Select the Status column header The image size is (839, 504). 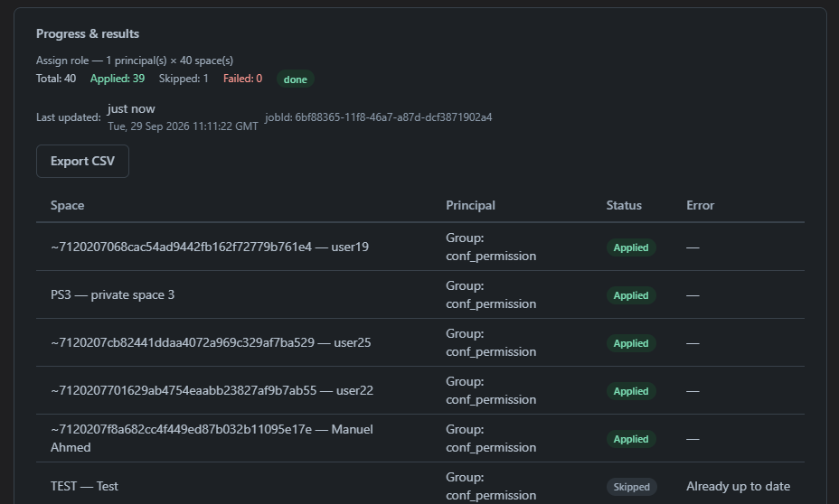(x=624, y=205)
